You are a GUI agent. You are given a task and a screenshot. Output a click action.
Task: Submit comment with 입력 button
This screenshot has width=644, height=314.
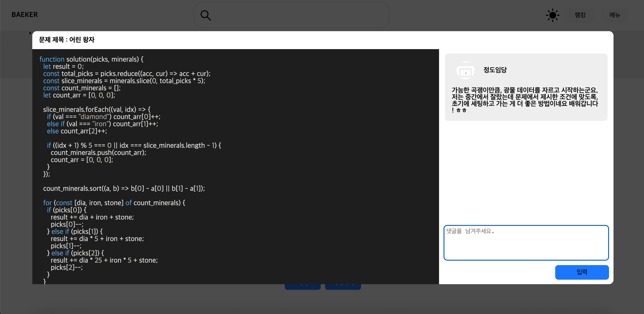pyautogui.click(x=582, y=272)
